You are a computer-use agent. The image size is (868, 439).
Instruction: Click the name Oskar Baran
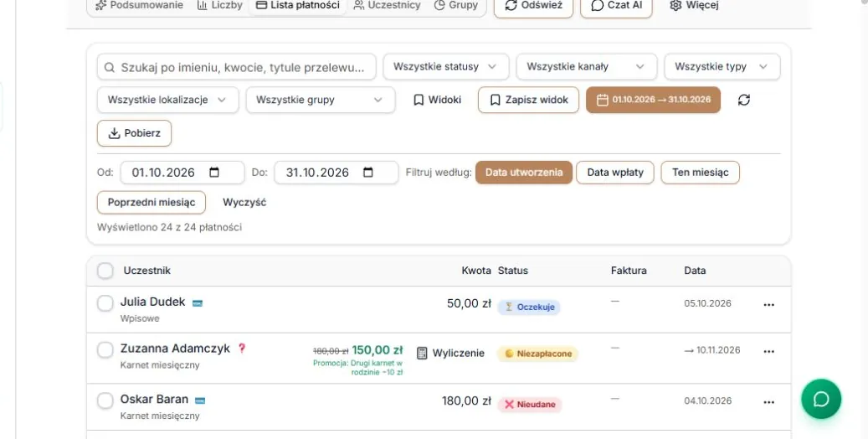click(155, 400)
